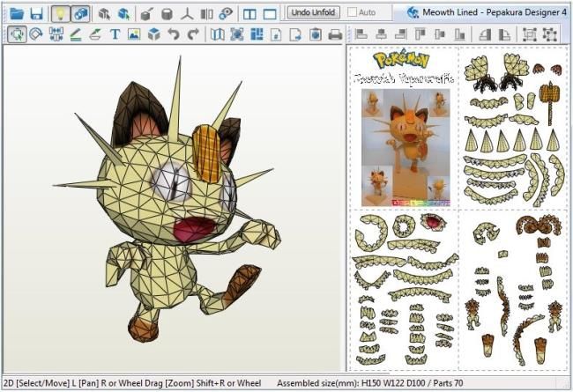Screen dimensions: 573x392
Task: Align selected parts to the bottom
Action: (459, 34)
